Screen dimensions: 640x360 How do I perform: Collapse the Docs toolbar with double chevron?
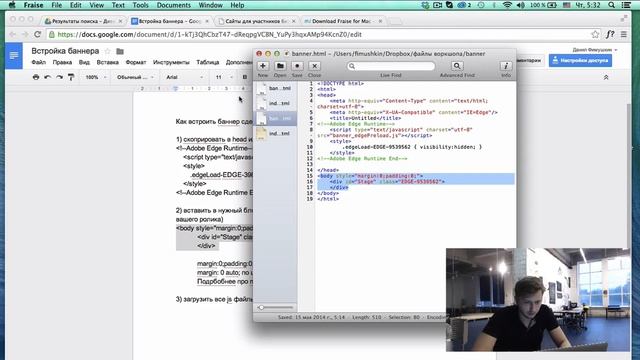606,77
